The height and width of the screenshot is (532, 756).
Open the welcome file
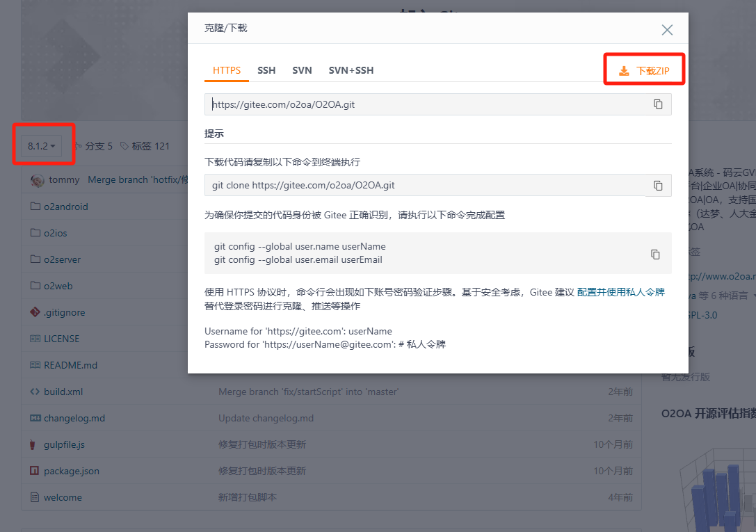pos(63,498)
